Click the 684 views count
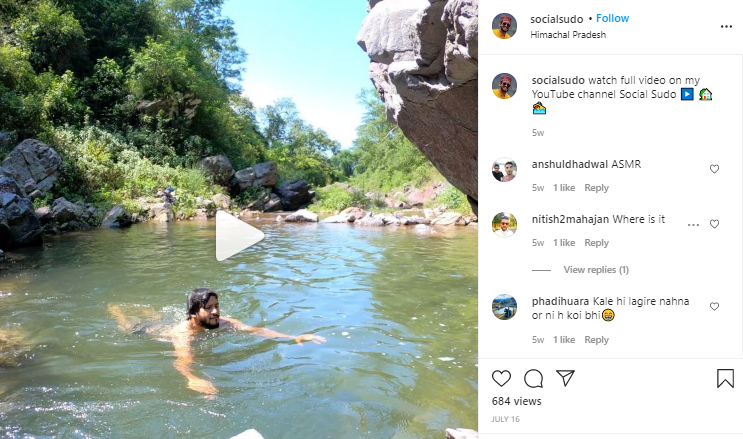This screenshot has height=439, width=743. click(516, 402)
